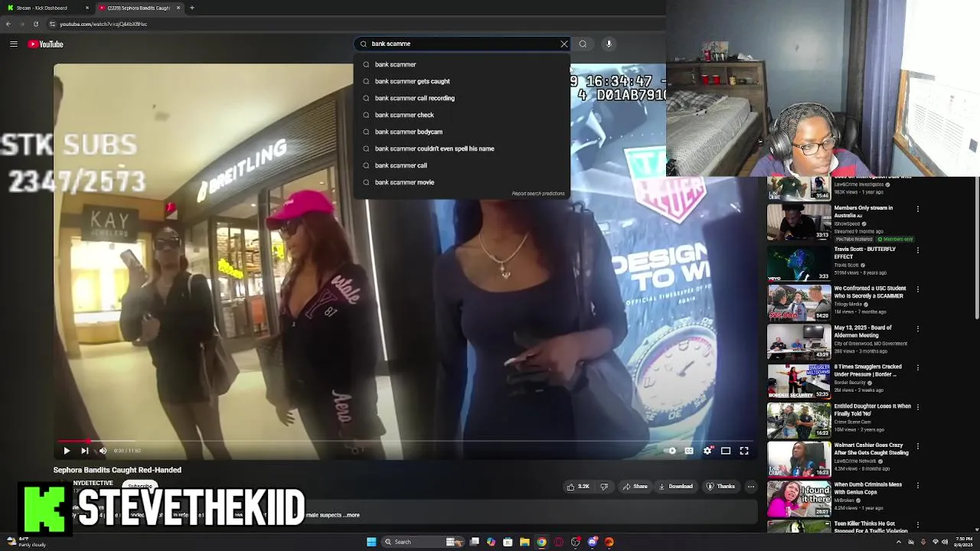Share the video
This screenshot has height=551, width=980.
tap(635, 487)
